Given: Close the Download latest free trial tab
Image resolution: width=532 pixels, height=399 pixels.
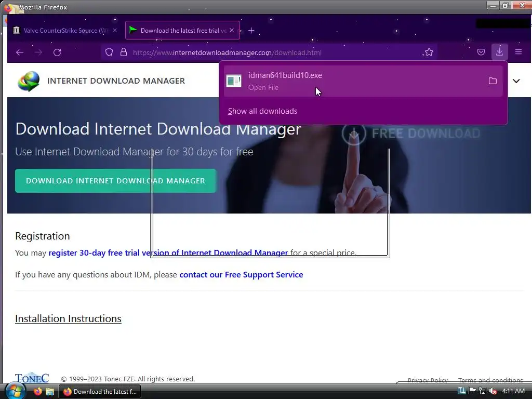Looking at the screenshot, I should (232, 30).
